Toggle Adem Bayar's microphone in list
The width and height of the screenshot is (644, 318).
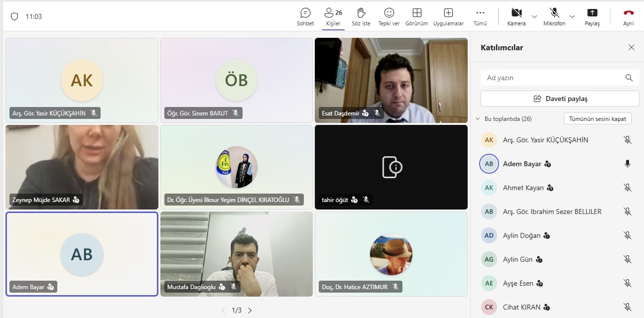628,164
